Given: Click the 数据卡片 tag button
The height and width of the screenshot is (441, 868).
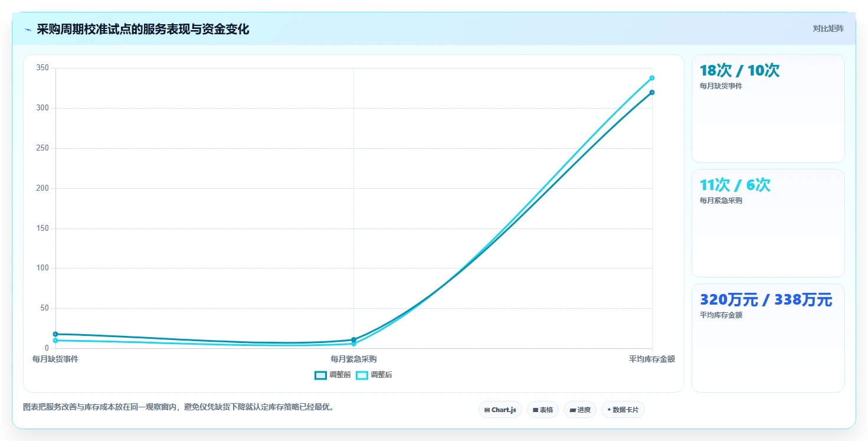Looking at the screenshot, I should click(623, 410).
